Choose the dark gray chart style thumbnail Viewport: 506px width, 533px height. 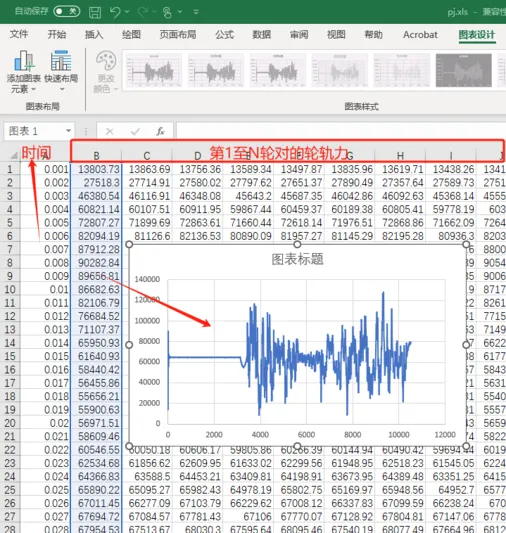click(x=464, y=70)
